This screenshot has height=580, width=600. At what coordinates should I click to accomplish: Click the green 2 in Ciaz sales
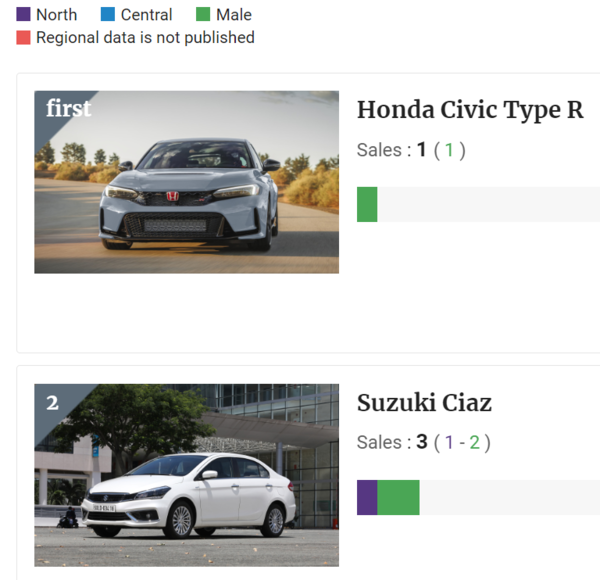(x=474, y=443)
